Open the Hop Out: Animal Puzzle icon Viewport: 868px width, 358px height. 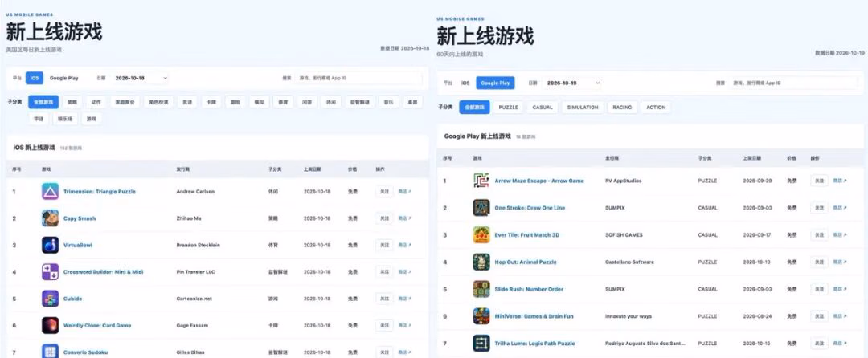click(x=481, y=262)
